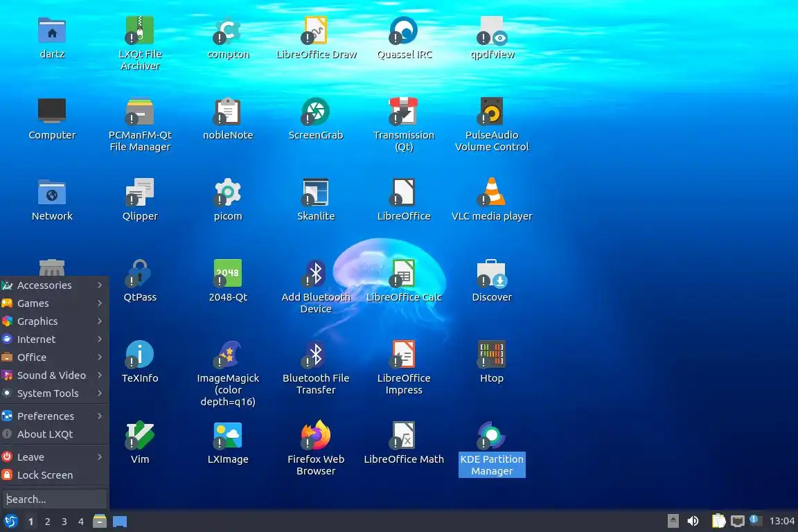Select About LXQt menu entry
The width and height of the screenshot is (798, 532).
tap(54, 434)
